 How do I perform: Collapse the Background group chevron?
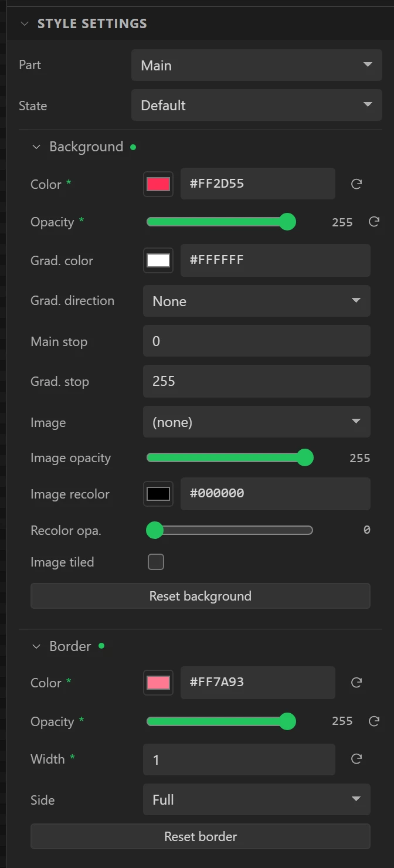[36, 147]
